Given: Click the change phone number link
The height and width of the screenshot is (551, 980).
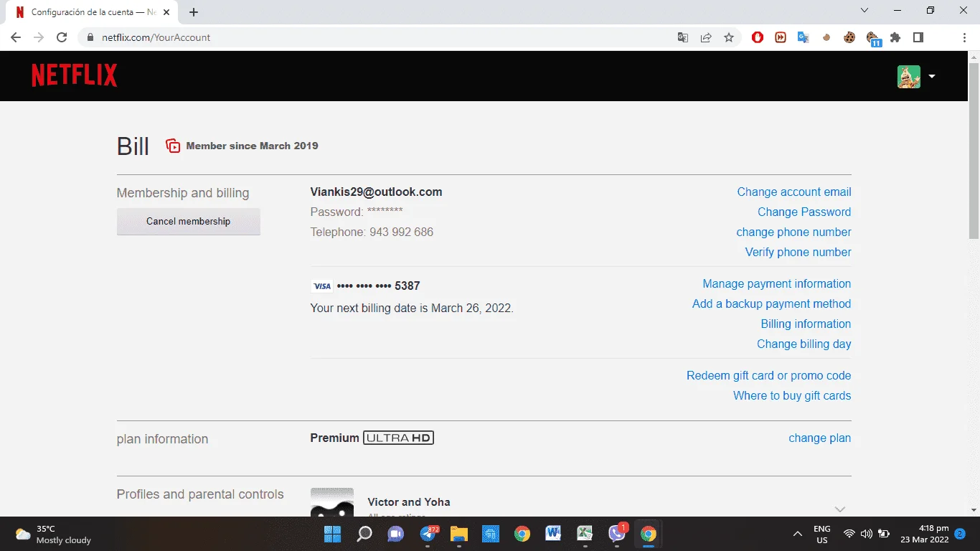Looking at the screenshot, I should (x=793, y=232).
